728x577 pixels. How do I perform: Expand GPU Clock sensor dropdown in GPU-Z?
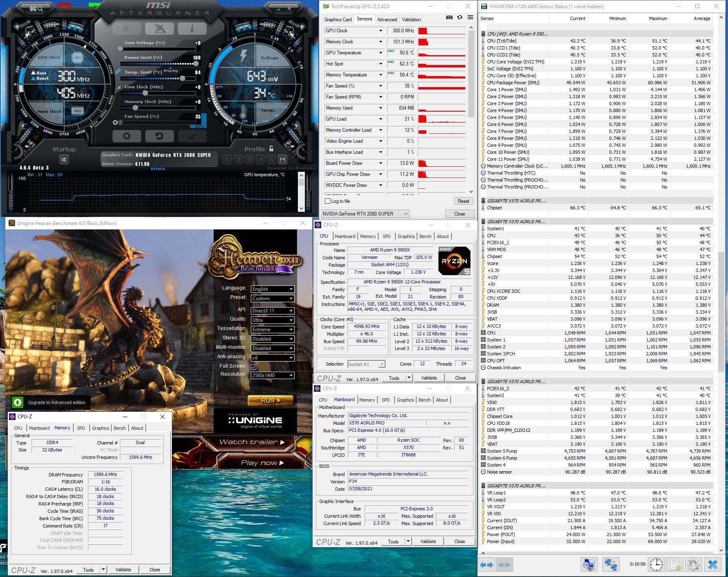[x=381, y=31]
